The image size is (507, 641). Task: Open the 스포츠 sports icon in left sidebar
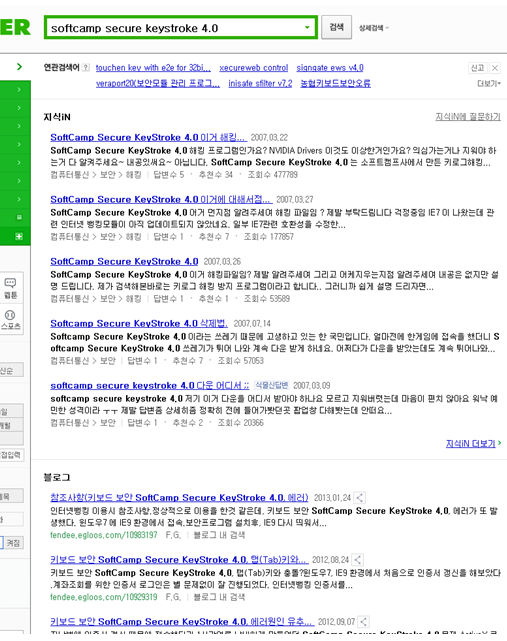(11, 320)
